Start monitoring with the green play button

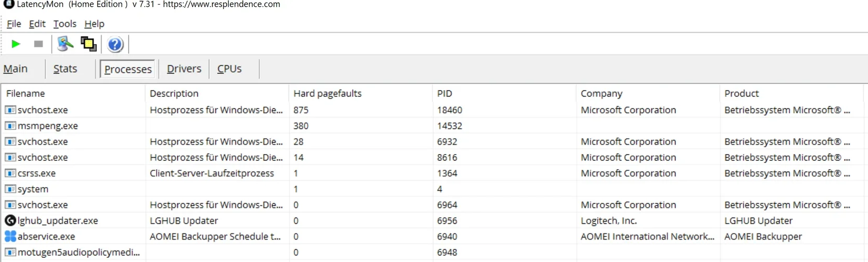click(x=16, y=44)
